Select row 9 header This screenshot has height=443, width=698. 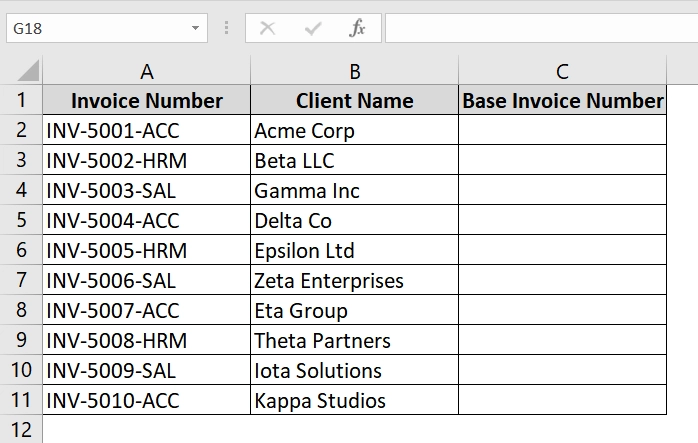[x=21, y=340]
